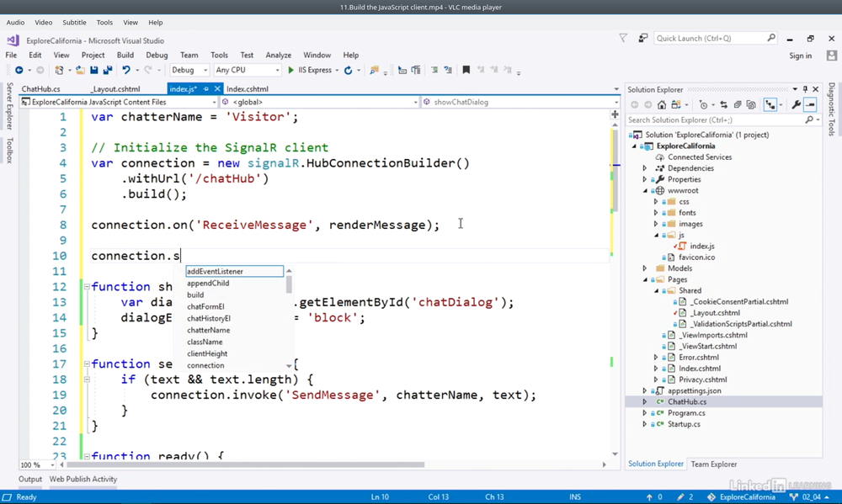Open the Debug configuration dropdown
The height and width of the screenshot is (504, 842).
point(189,70)
